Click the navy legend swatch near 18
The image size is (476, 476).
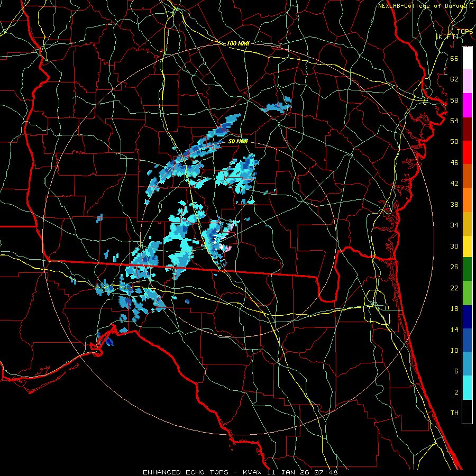(467, 317)
